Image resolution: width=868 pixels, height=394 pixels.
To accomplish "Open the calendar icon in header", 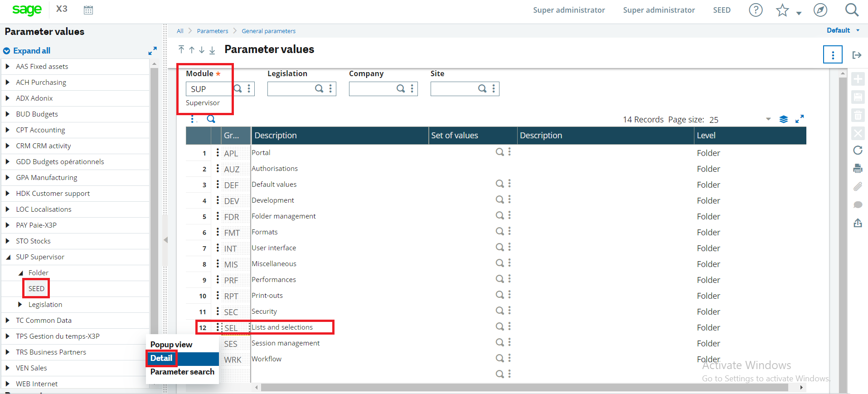I will 88,10.
